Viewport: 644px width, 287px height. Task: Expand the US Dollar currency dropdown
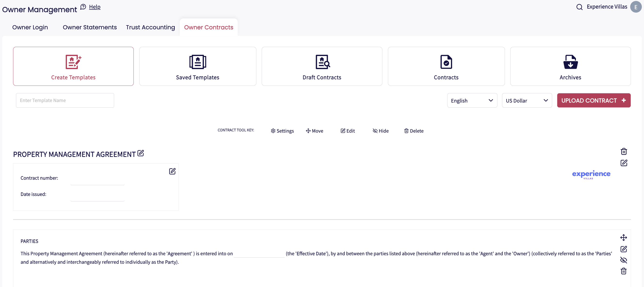pyautogui.click(x=526, y=100)
